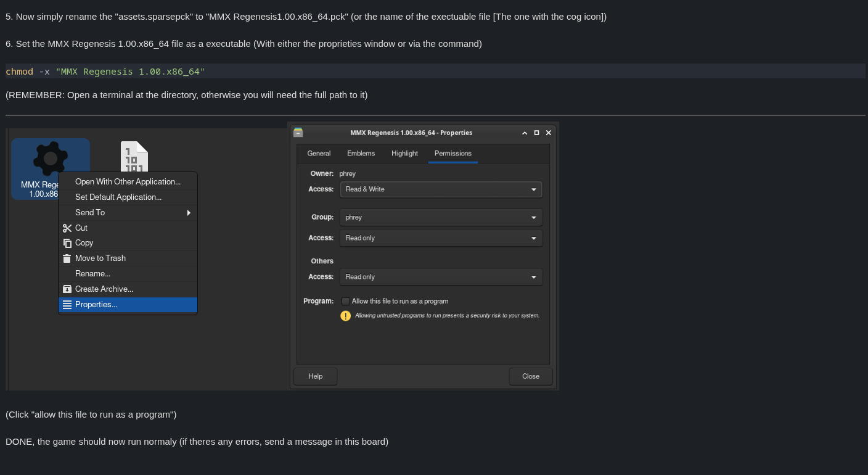Maximize the Properties window with the square button
The height and width of the screenshot is (475, 868).
coord(536,133)
